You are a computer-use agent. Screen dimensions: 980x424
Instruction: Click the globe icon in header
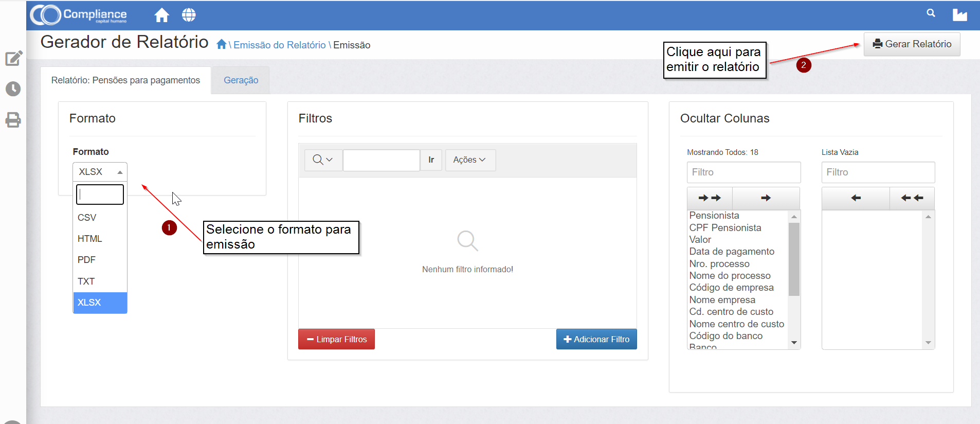tap(189, 15)
